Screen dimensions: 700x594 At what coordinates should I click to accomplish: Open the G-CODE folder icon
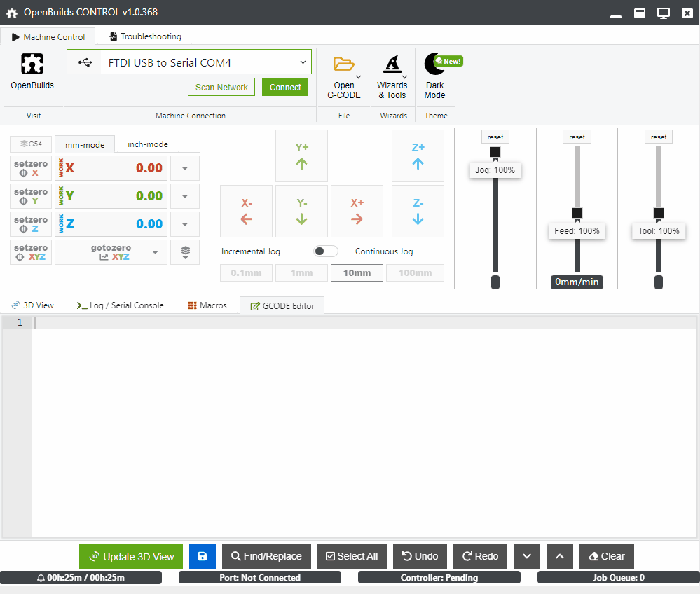coord(343,64)
